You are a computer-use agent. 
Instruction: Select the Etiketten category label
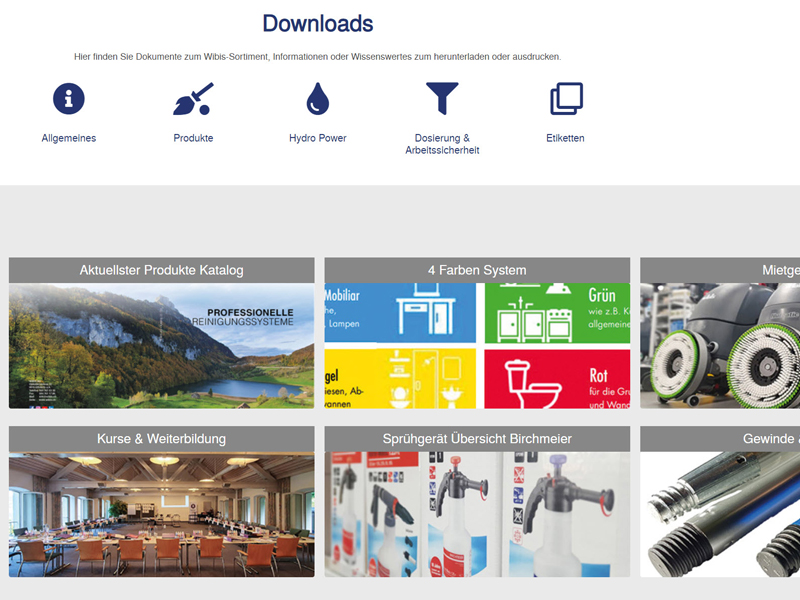pyautogui.click(x=564, y=138)
